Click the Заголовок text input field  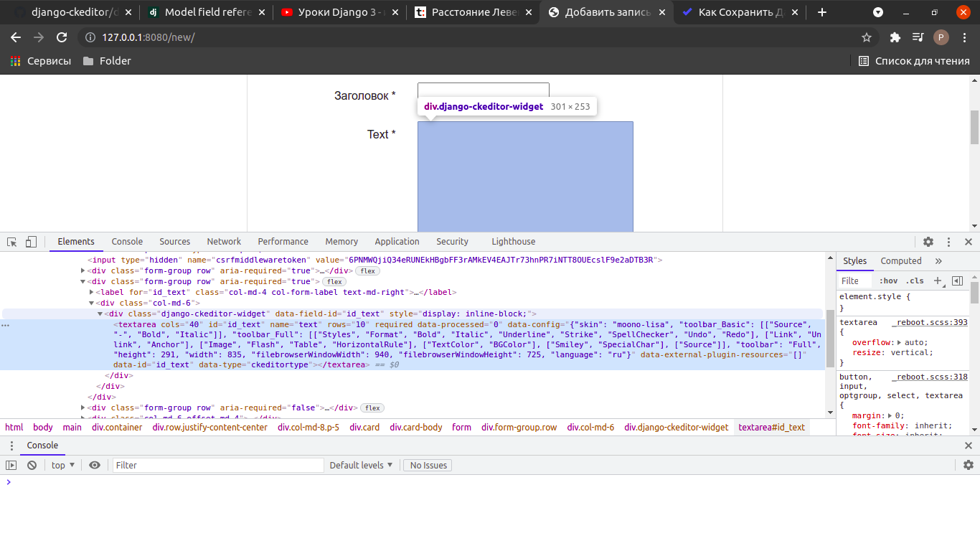pos(484,94)
